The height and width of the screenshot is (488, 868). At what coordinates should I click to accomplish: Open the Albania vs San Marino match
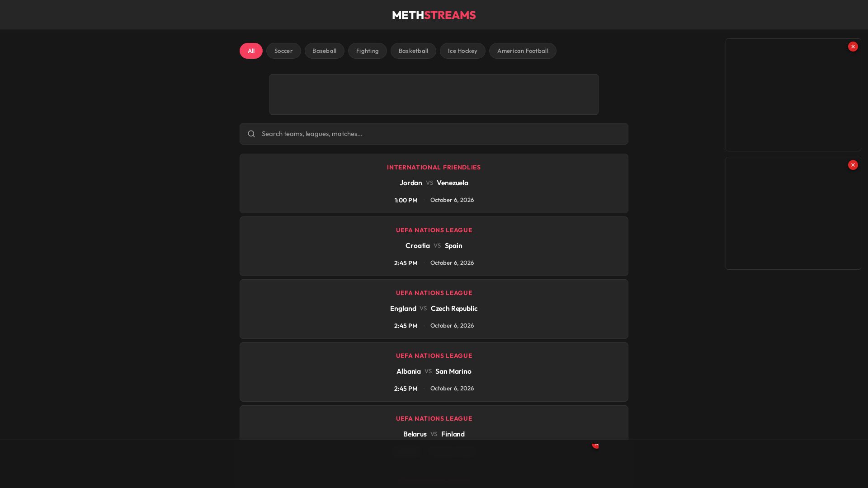[434, 372]
